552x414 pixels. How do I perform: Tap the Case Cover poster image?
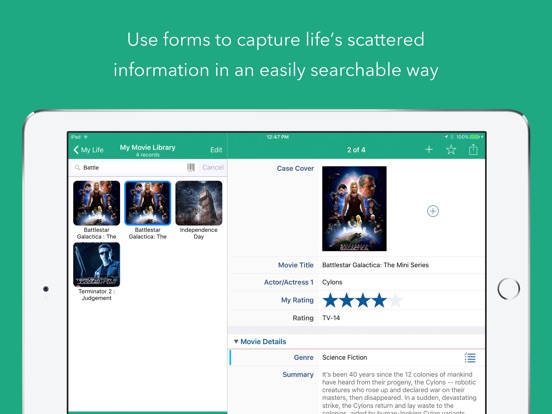click(354, 208)
